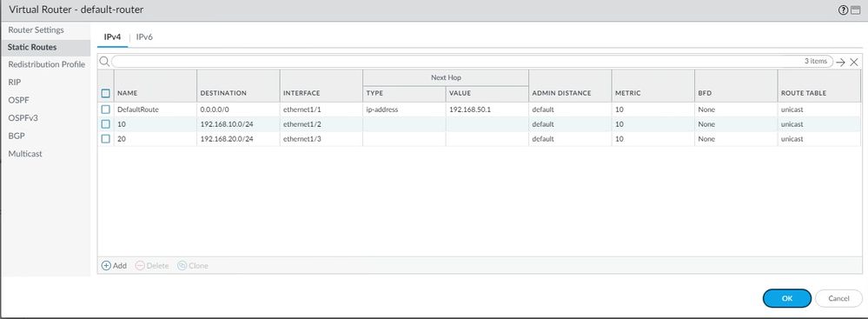Click destination 0.0.0.0/0 cell
The image size is (868, 319).
click(215, 110)
